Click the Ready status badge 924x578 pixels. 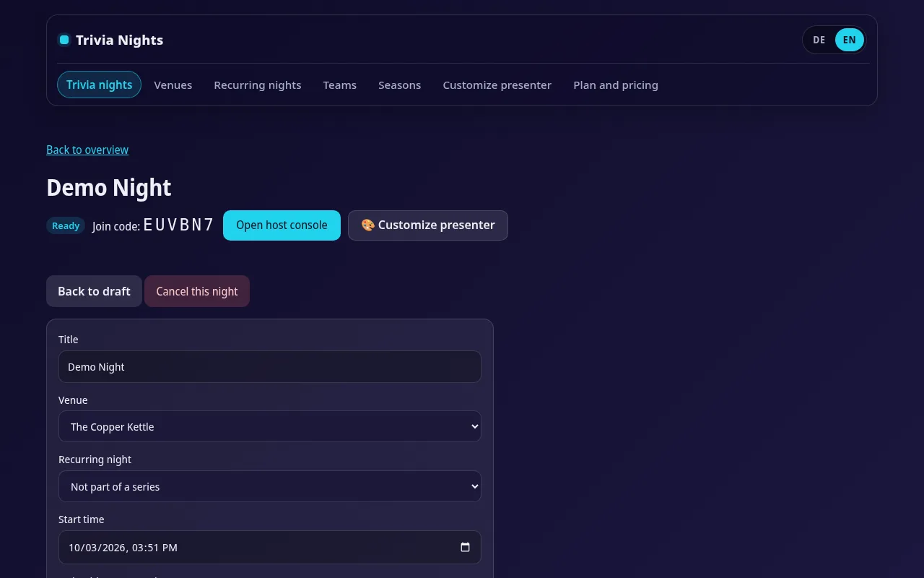(66, 226)
